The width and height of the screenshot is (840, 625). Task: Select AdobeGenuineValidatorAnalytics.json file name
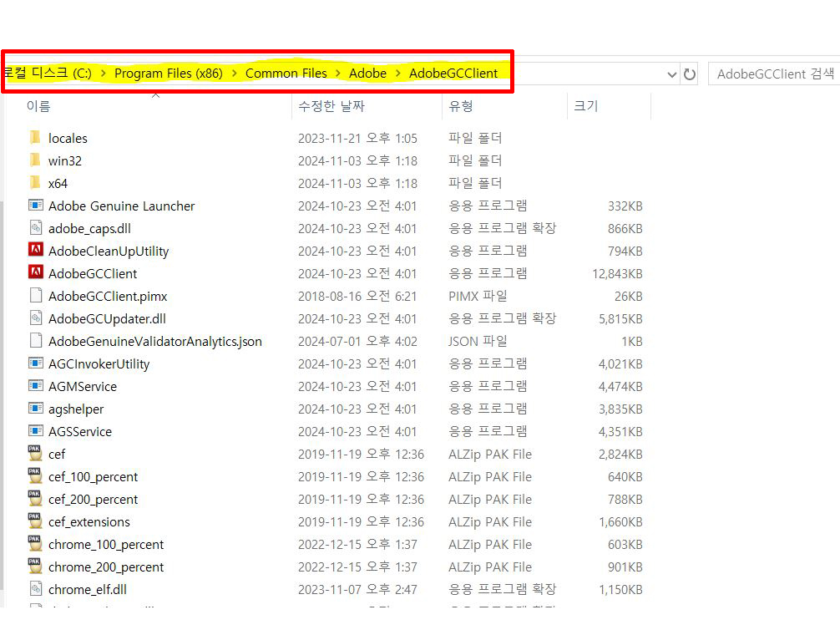(154, 342)
